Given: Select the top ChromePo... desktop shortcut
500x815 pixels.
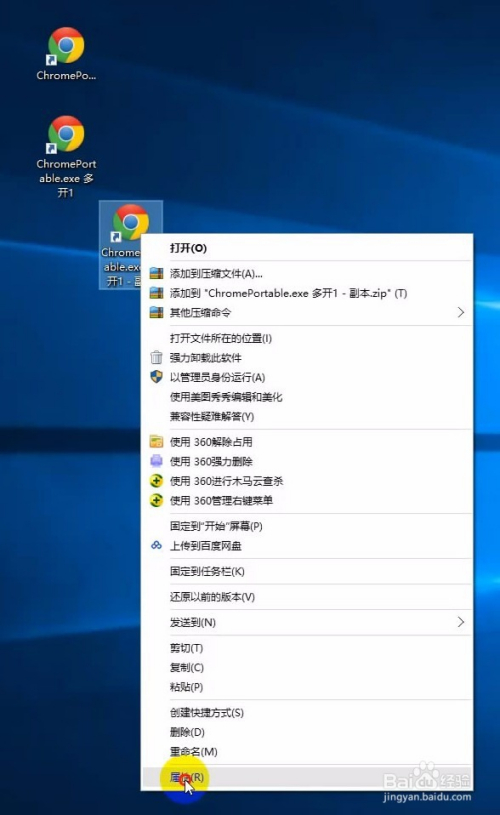Looking at the screenshot, I should pyautogui.click(x=66, y=54).
